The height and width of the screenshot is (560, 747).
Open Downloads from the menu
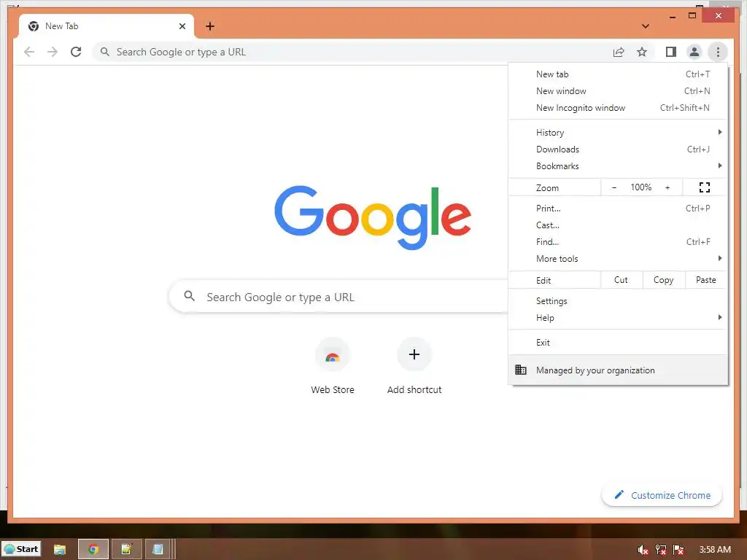(x=618, y=149)
